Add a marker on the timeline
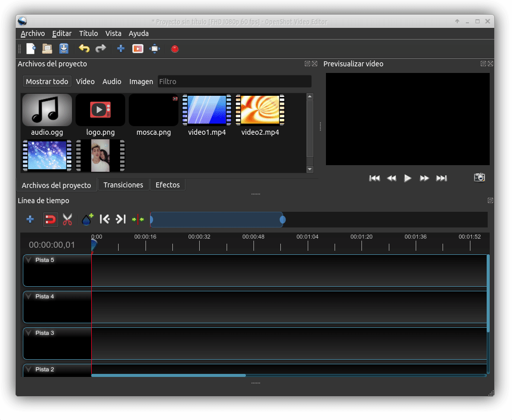 pyautogui.click(x=87, y=219)
